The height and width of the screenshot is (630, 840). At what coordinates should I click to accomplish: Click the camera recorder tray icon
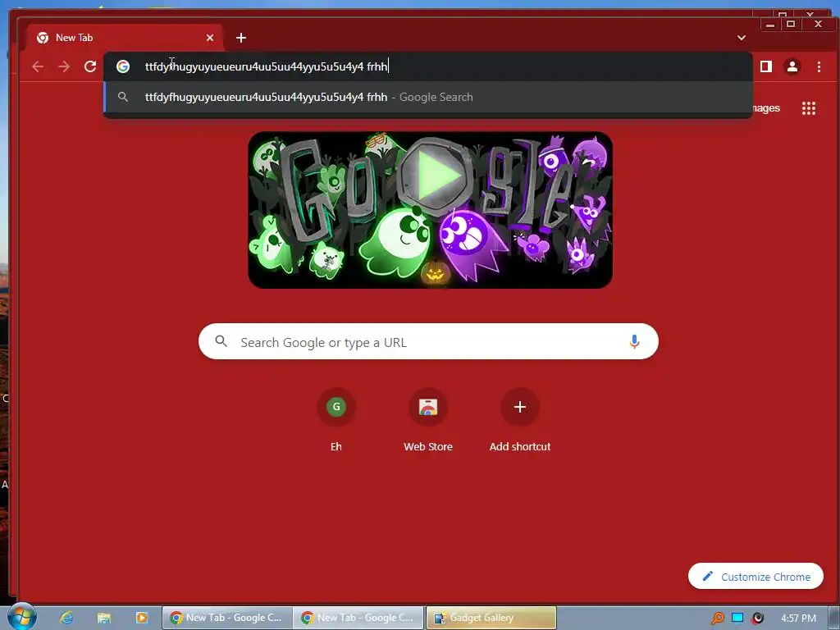pos(757,618)
